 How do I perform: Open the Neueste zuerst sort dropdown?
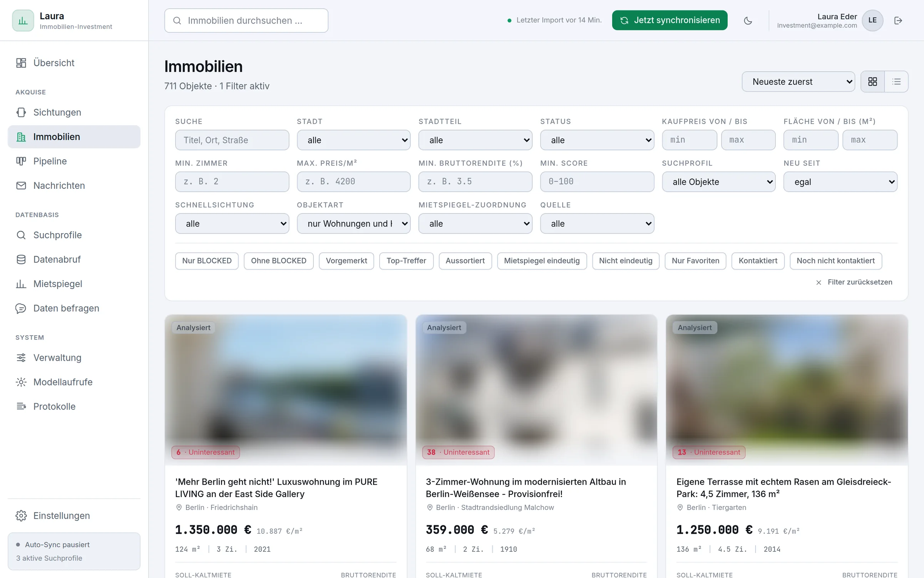798,82
